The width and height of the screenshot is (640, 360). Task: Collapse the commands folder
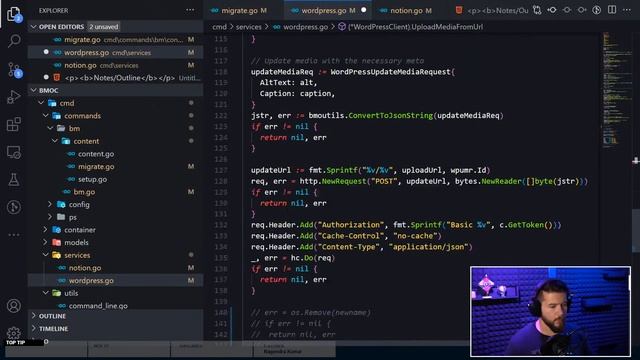(x=45, y=116)
